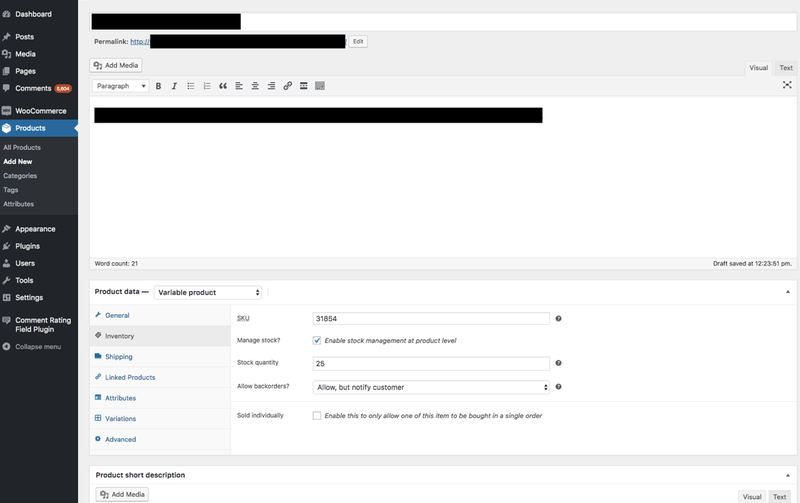
Task: Show help tip for SKU field
Action: coord(558,319)
